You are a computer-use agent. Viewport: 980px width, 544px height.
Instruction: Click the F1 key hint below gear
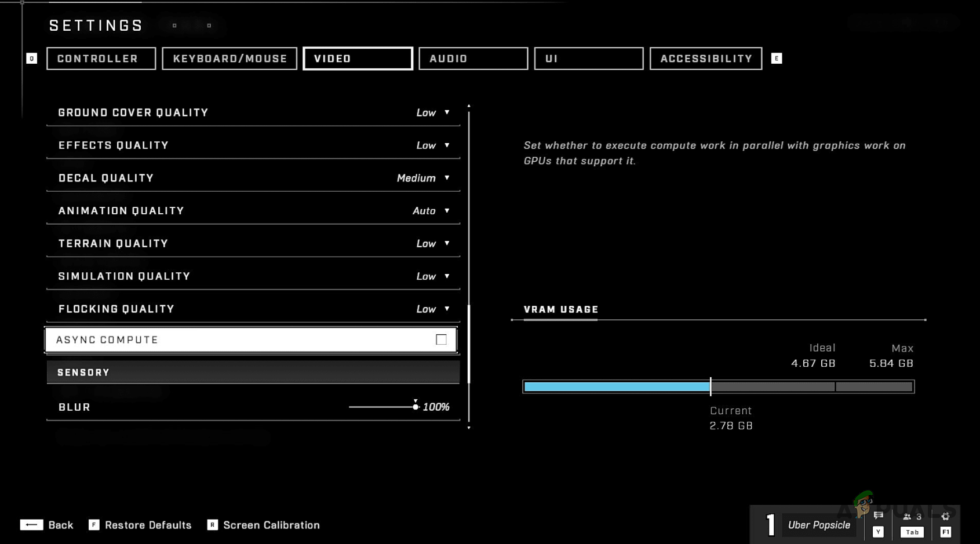coord(945,532)
